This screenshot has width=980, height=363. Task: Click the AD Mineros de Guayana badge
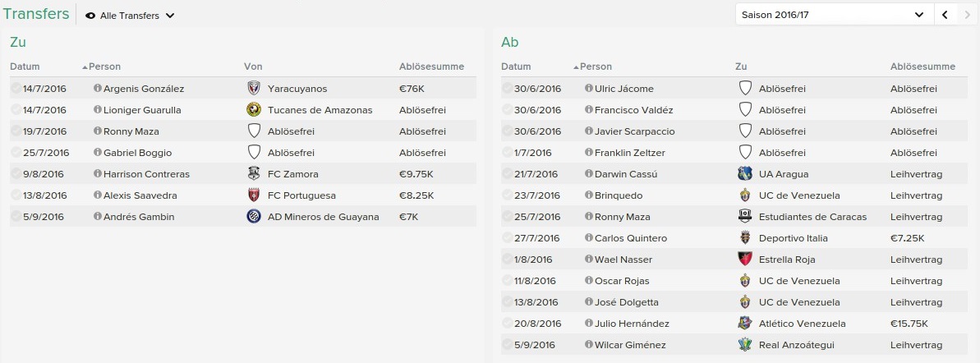pos(253,217)
